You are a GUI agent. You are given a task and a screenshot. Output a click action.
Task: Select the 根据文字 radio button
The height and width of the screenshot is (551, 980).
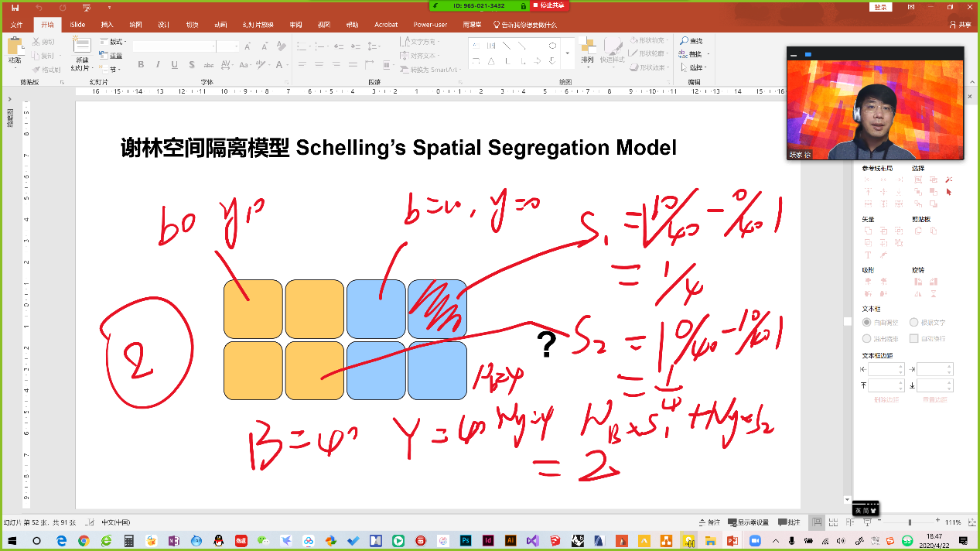pos(913,323)
